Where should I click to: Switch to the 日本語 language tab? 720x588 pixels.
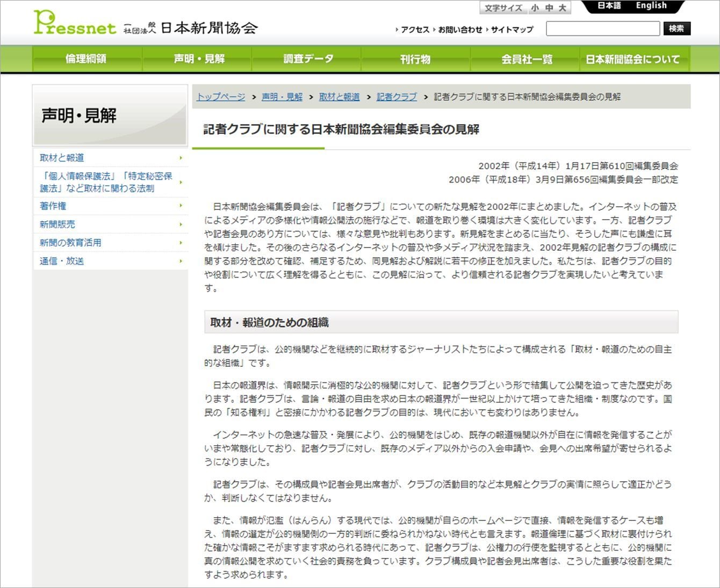(x=609, y=6)
